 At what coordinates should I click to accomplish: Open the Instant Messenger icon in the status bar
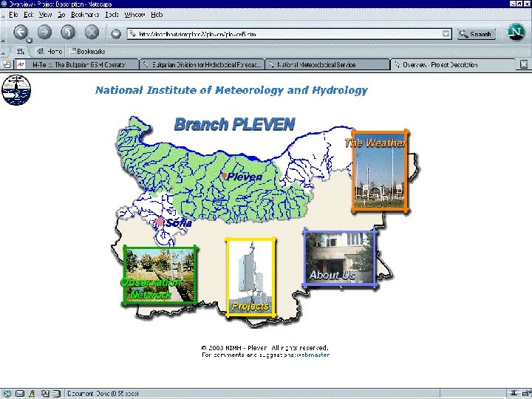pyautogui.click(x=33, y=394)
